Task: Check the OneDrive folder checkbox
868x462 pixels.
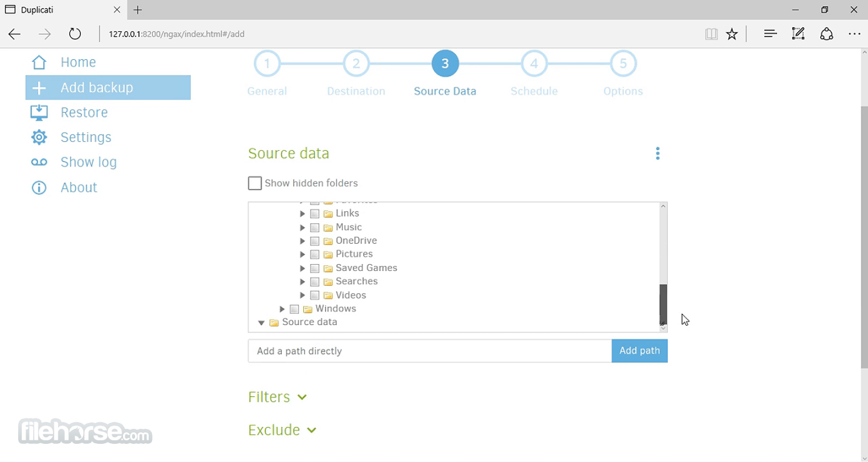Action: [315, 241]
